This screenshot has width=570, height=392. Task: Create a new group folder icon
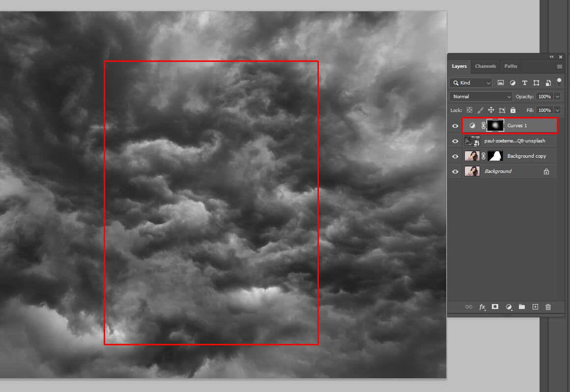pyautogui.click(x=522, y=307)
